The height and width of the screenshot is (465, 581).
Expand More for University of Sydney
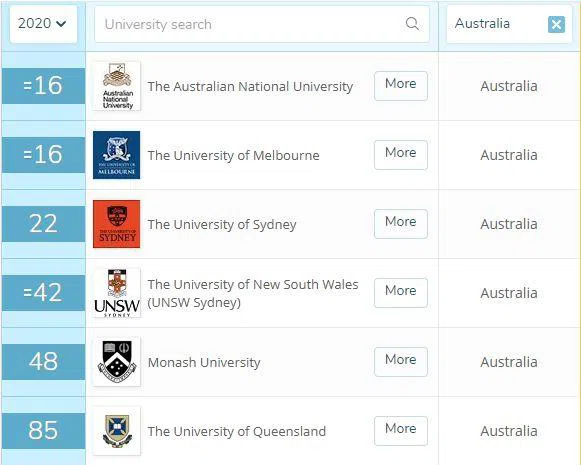pyautogui.click(x=401, y=224)
